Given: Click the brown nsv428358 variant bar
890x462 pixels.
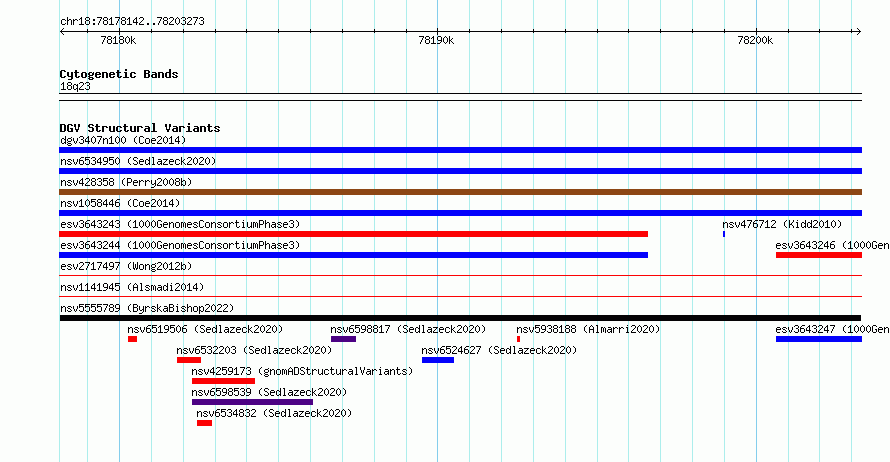Looking at the screenshot, I should [x=460, y=192].
